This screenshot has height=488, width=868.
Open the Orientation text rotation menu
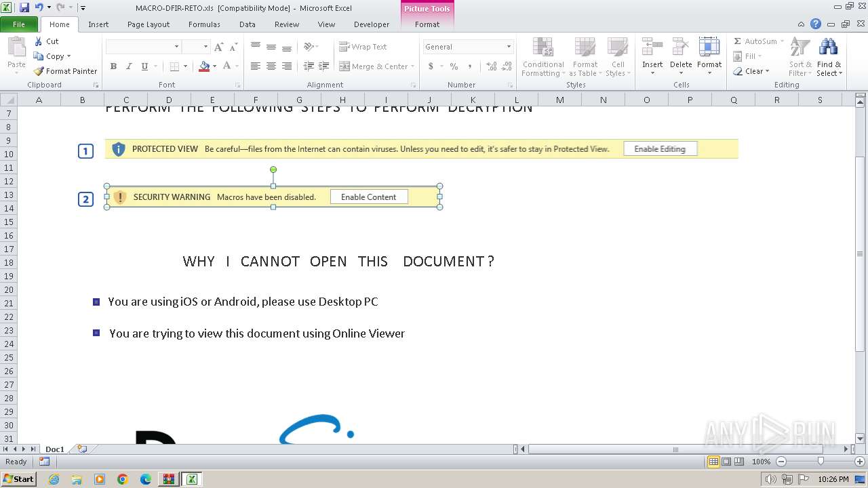pos(311,47)
